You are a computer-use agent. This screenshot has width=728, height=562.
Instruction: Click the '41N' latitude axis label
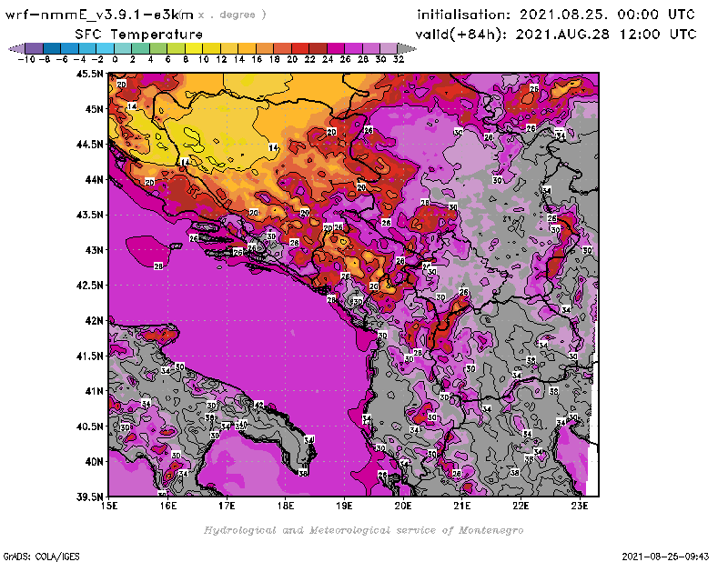[95, 391]
